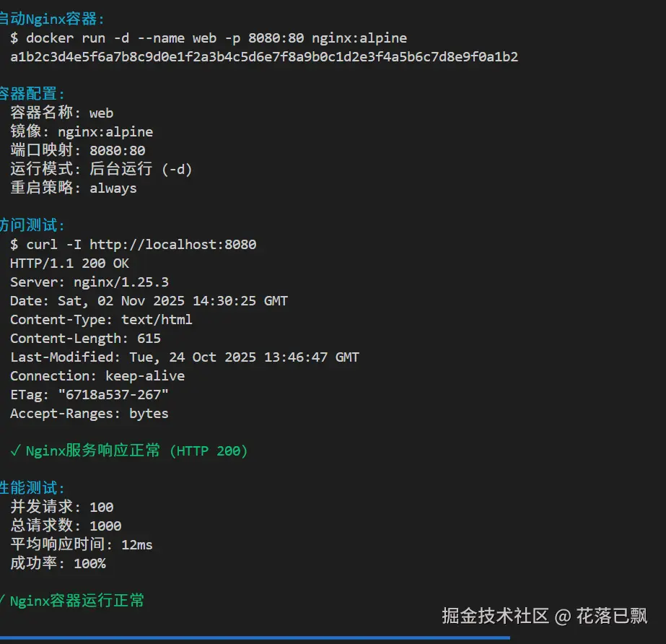Click the green 'Nginx容器运行正常' status line
The width and height of the screenshot is (666, 644).
[72, 601]
